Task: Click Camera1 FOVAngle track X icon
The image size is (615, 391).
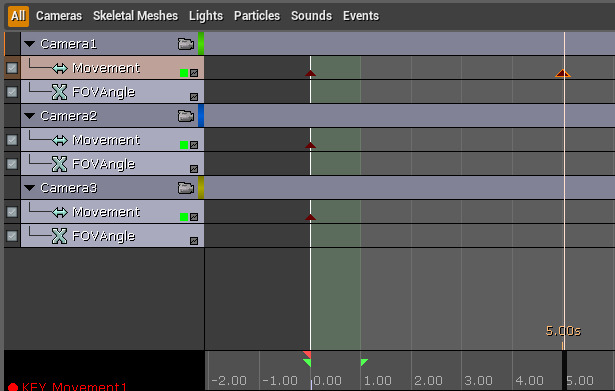Action: click(60, 92)
